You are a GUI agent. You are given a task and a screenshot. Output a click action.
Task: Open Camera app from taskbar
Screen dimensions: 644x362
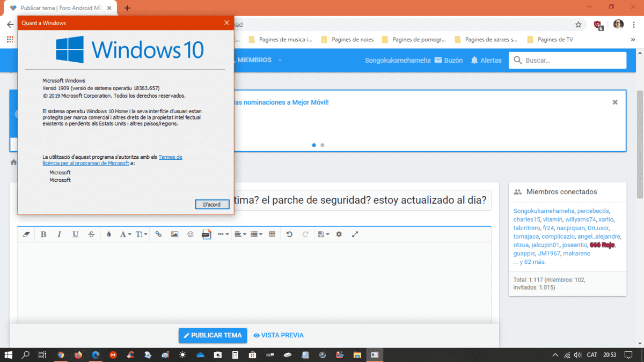(x=218, y=354)
